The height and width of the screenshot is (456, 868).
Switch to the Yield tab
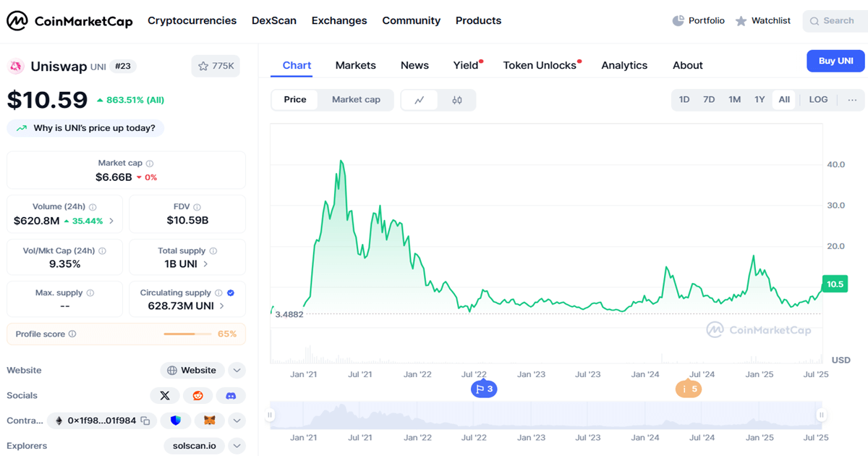[x=467, y=65]
